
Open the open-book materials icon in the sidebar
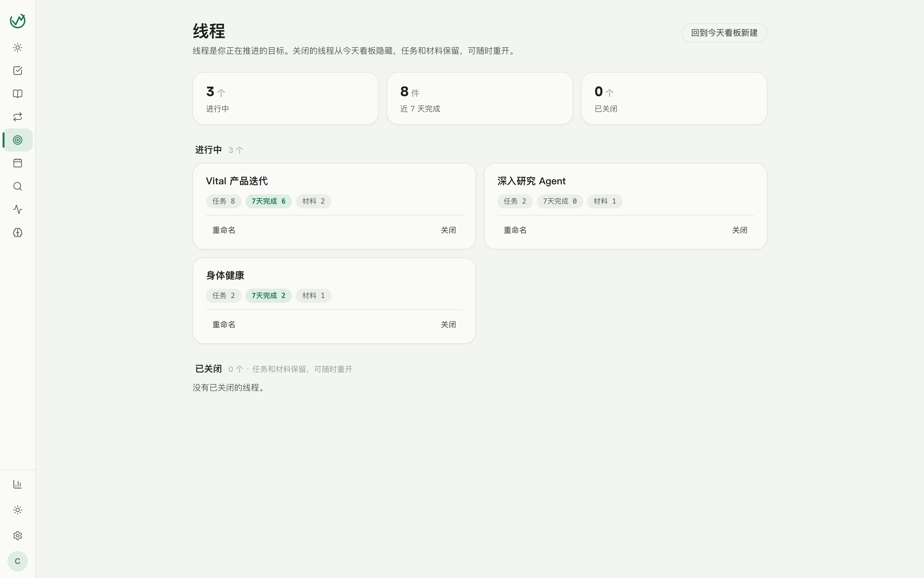(x=18, y=94)
